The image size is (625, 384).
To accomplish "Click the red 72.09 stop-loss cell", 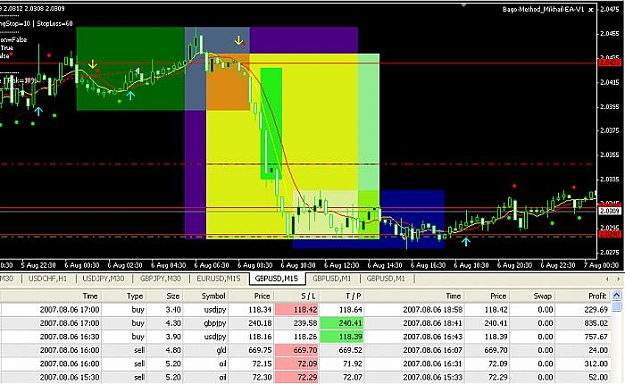I will tap(297, 364).
